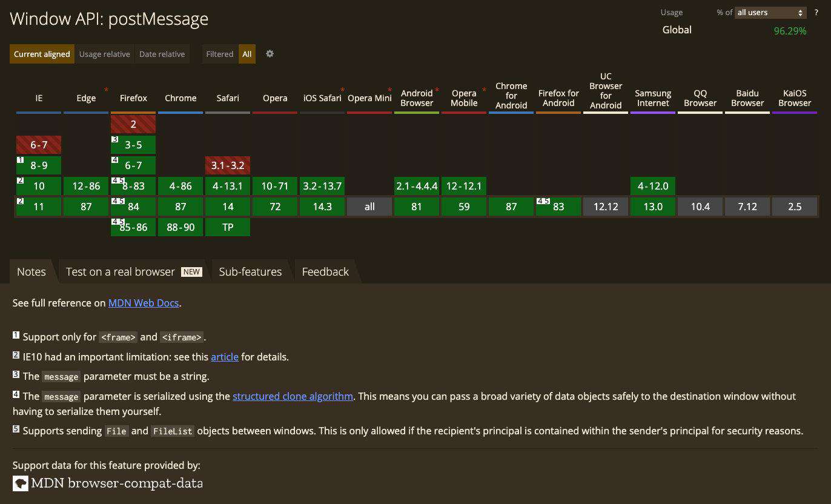Select Android Browser 2.1-4.4.4 cell

click(417, 186)
